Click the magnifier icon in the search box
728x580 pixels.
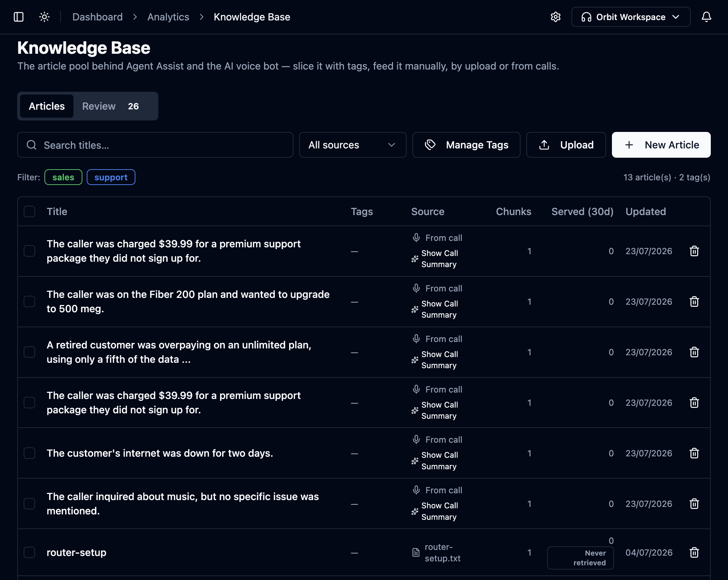(x=32, y=145)
